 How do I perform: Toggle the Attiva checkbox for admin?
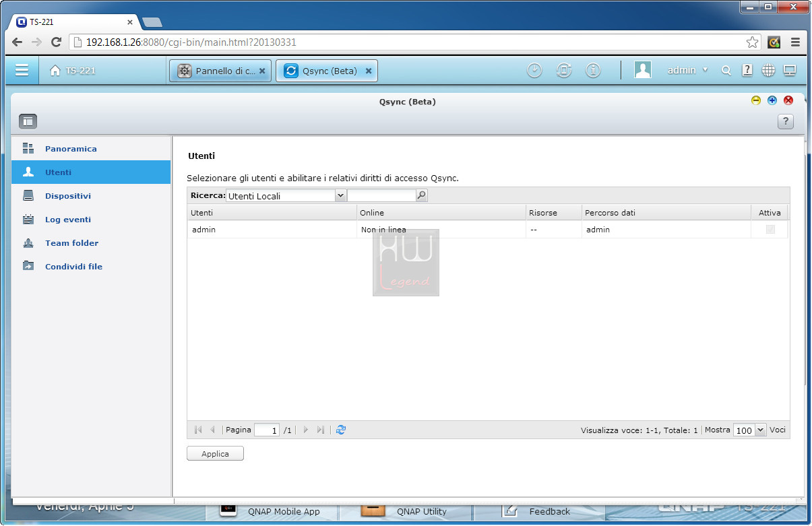(x=770, y=230)
